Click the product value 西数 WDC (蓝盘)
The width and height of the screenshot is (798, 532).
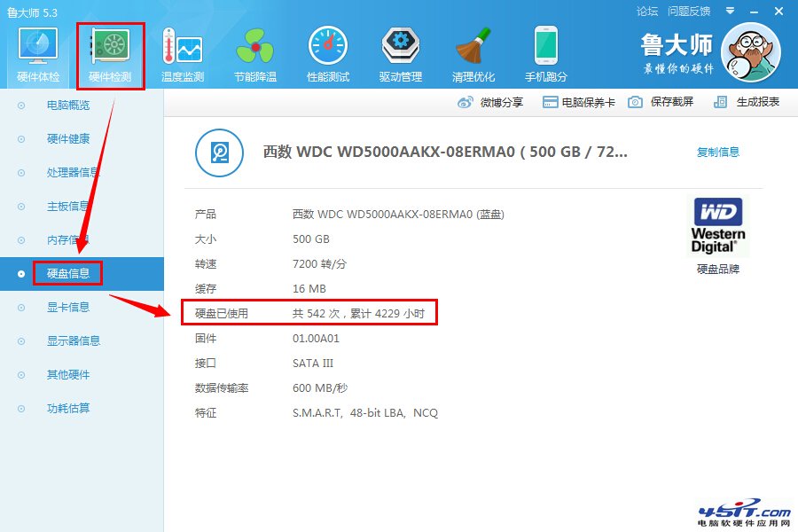click(x=398, y=215)
